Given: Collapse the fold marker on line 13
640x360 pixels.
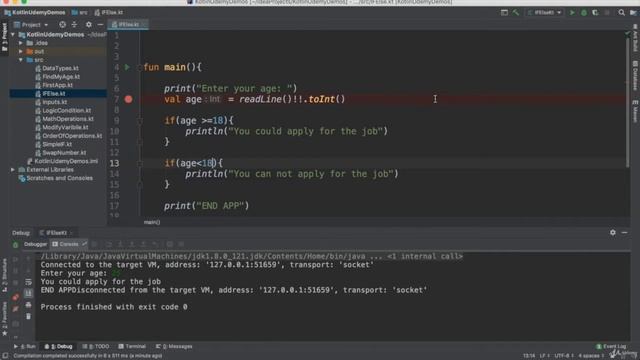Looking at the screenshot, I should [140, 163].
